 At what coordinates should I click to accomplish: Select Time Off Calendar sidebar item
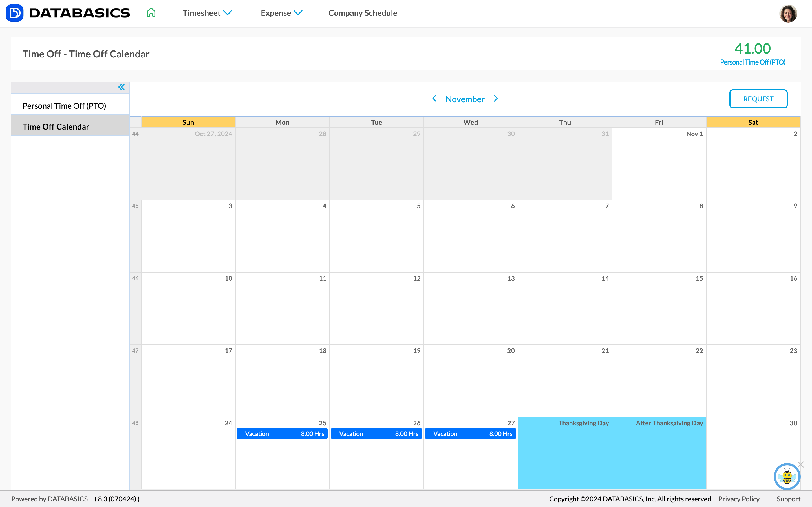56,127
